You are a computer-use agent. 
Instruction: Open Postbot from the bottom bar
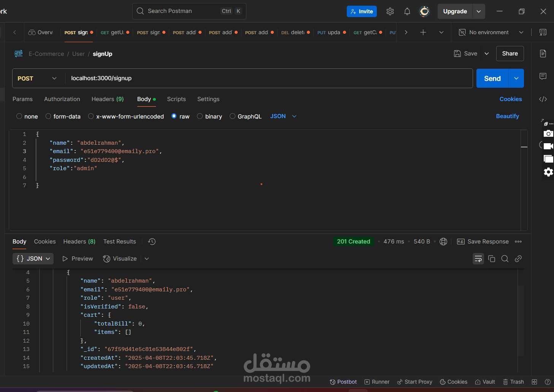coord(343,382)
